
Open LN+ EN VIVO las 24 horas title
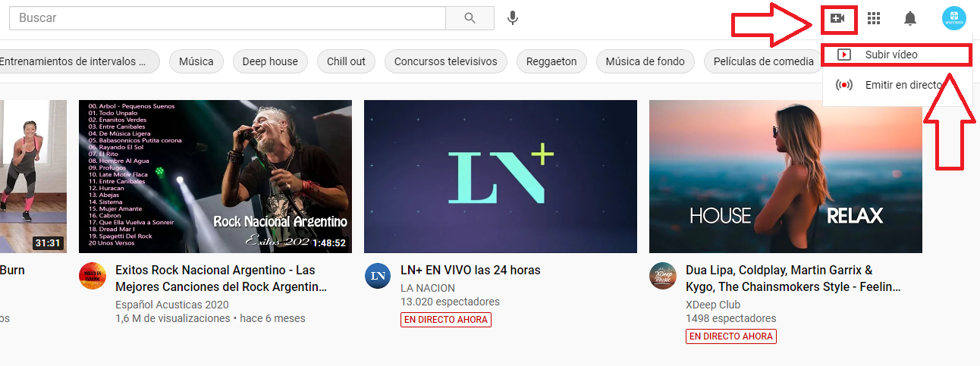tap(470, 271)
